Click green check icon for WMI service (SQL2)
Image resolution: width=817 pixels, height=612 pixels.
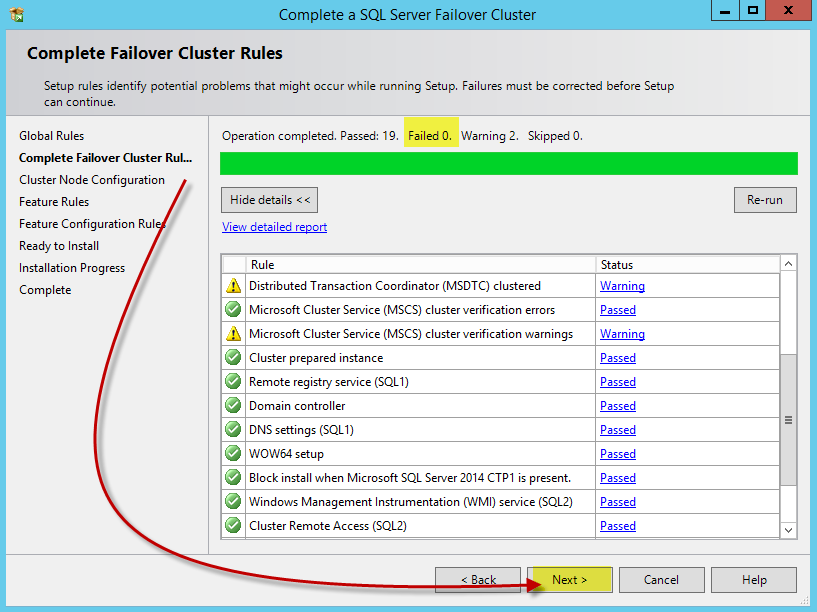(233, 501)
